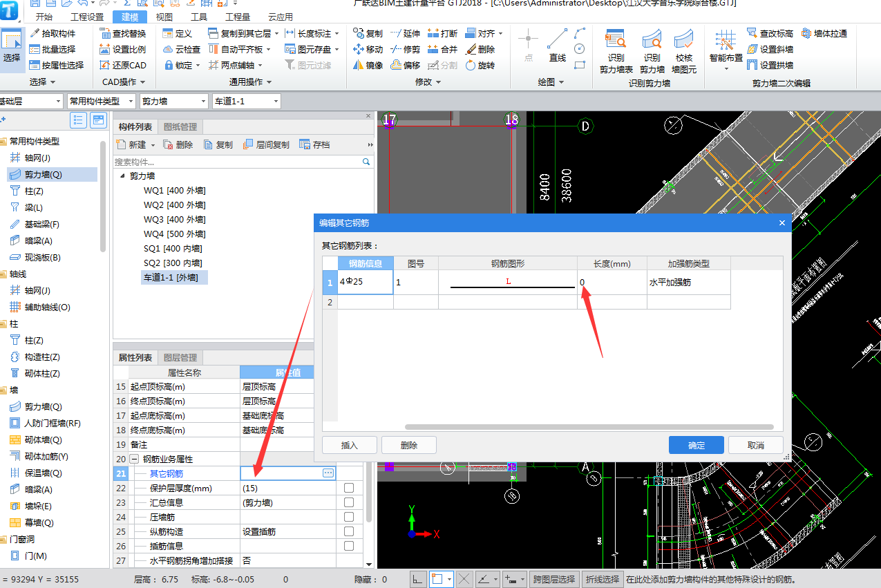Switch to the 图层管理 tab
The width and height of the screenshot is (881, 588).
(180, 357)
